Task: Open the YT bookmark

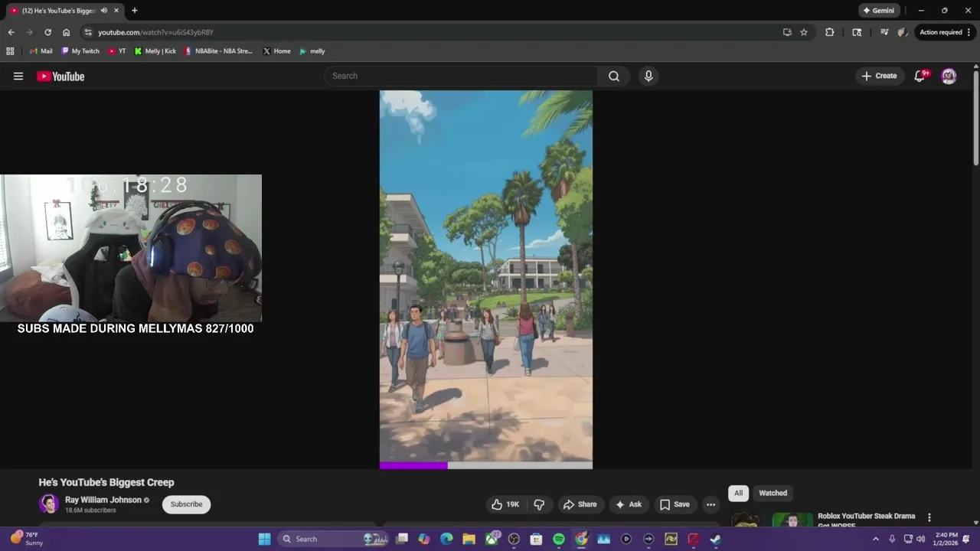Action: [116, 51]
